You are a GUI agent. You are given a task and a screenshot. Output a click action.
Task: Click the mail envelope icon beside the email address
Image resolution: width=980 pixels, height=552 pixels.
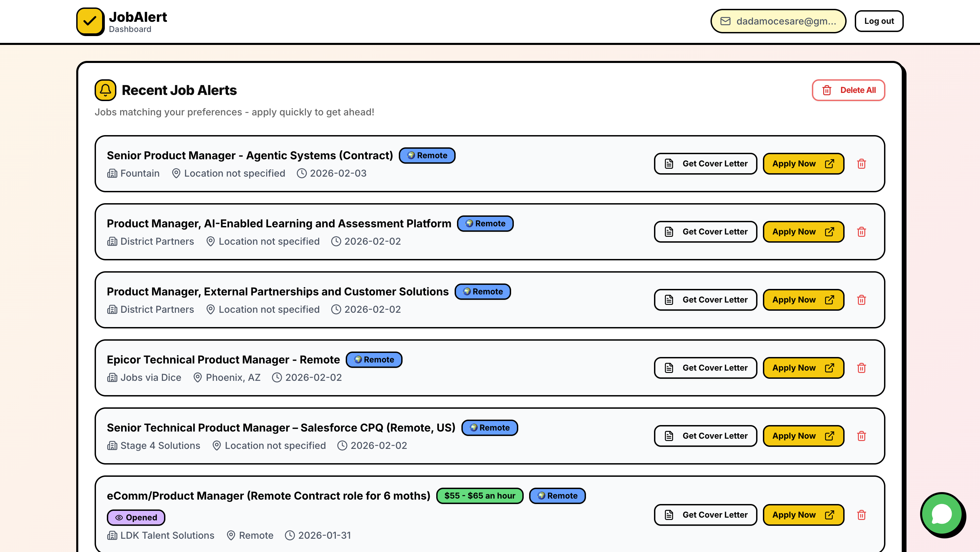725,21
